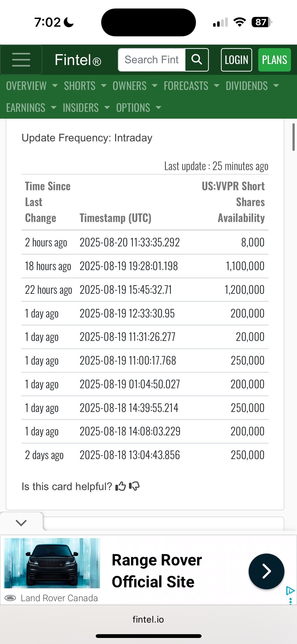Screen dimensions: 297x644
Task: Expand the OVERVIEW dropdown menu
Action: pos(32,86)
